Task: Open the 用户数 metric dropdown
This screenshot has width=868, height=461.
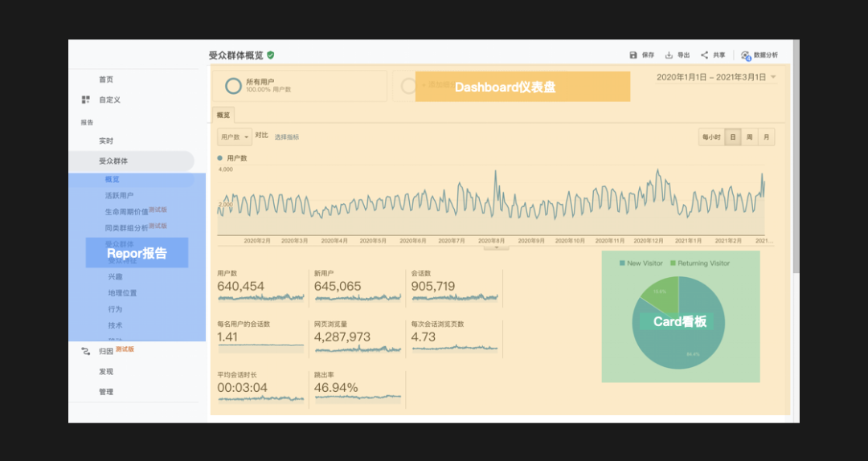Action: click(235, 137)
